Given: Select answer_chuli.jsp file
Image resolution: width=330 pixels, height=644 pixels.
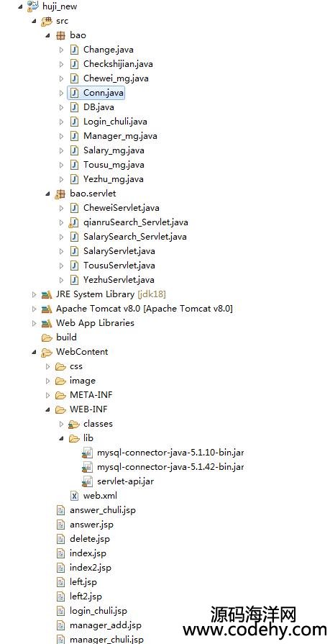Looking at the screenshot, I should 103,510.
